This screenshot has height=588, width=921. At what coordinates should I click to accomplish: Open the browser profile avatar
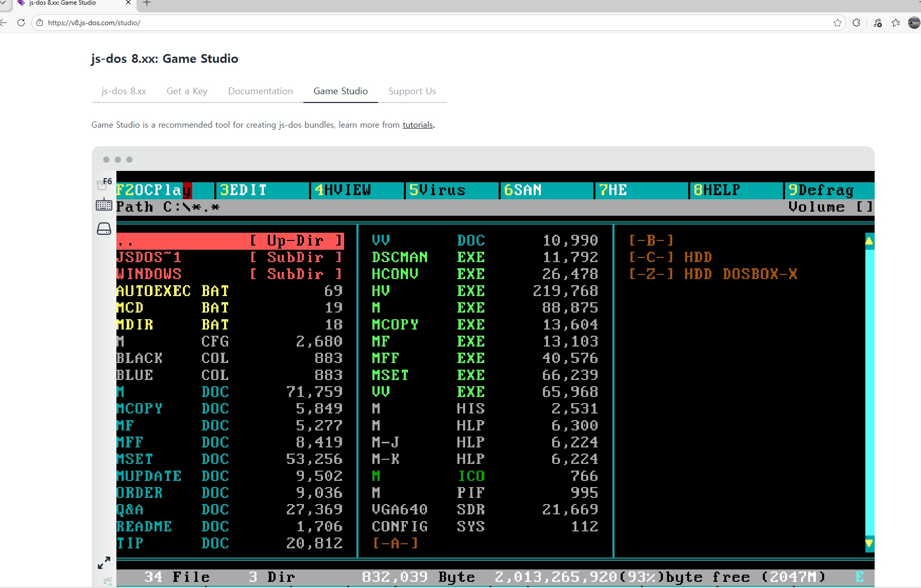click(x=914, y=23)
